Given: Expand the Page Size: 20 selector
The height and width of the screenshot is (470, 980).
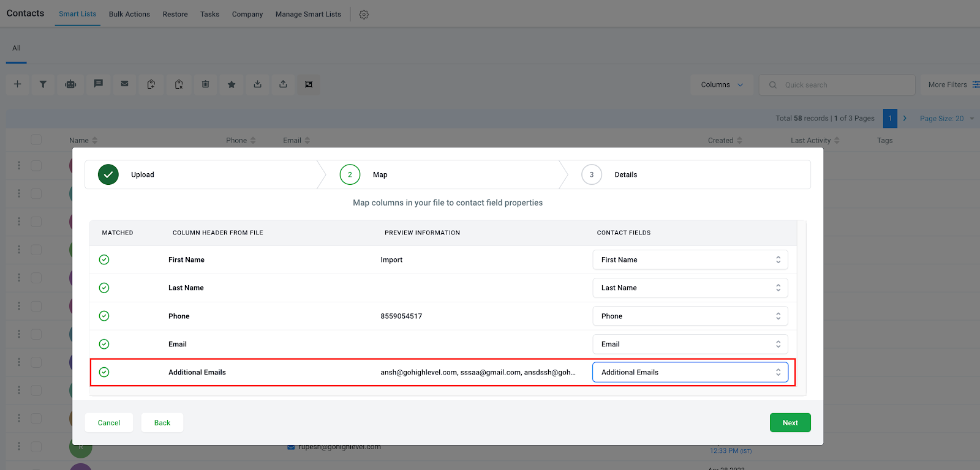Looking at the screenshot, I should (947, 119).
